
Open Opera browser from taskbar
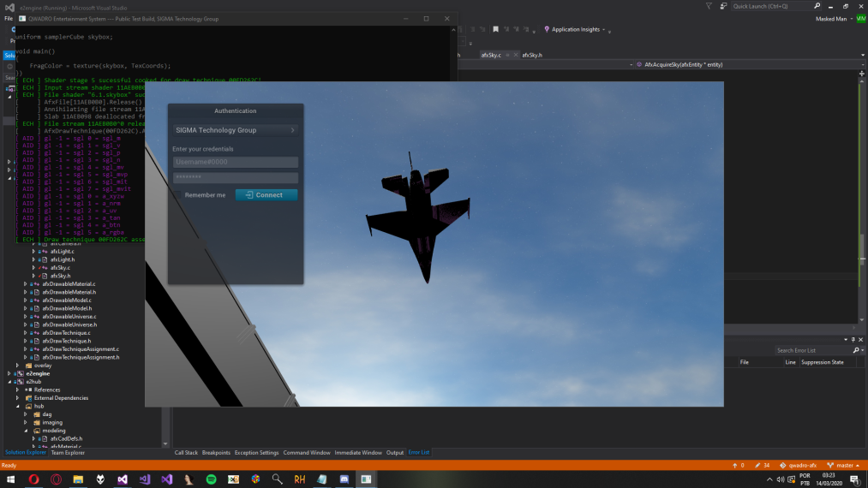33,479
